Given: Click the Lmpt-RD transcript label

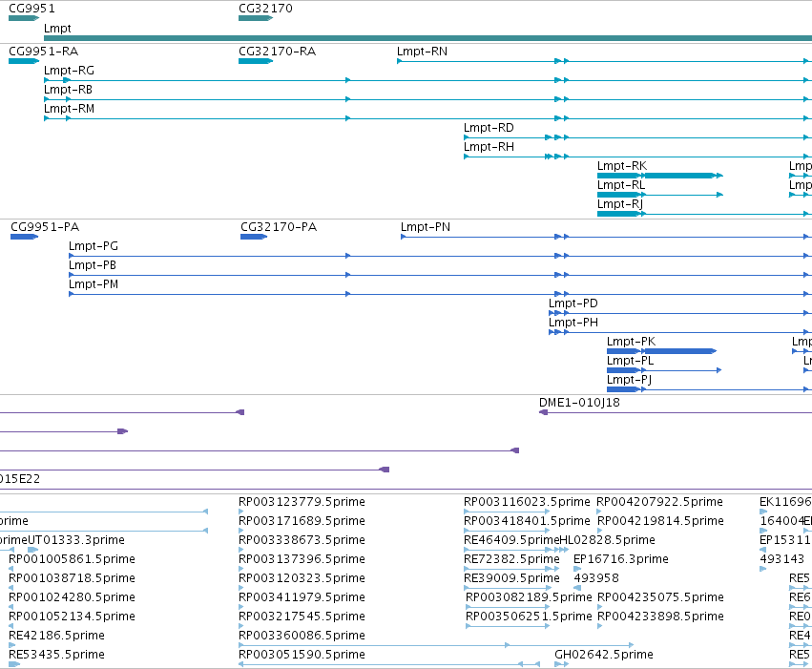Looking at the screenshot, I should pos(489,128).
